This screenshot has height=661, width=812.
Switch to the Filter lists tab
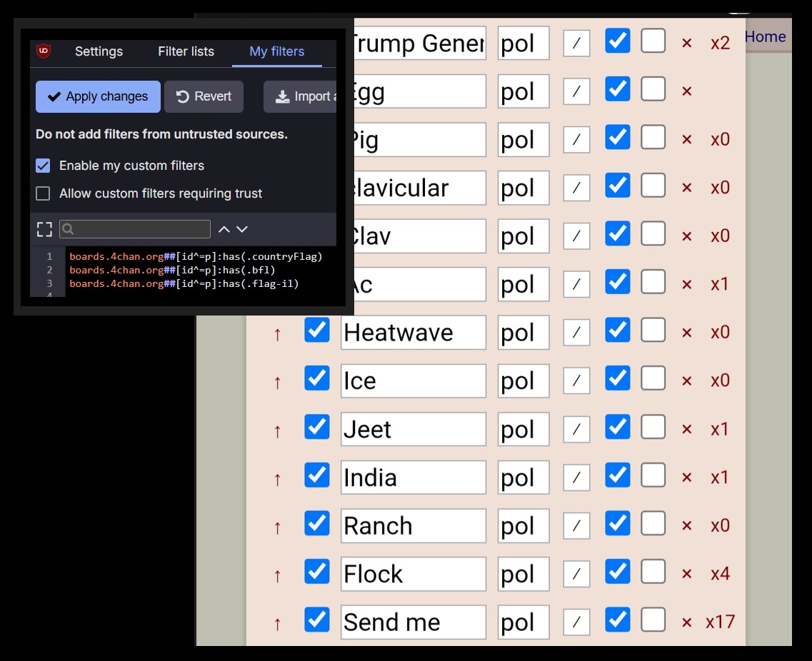(186, 51)
